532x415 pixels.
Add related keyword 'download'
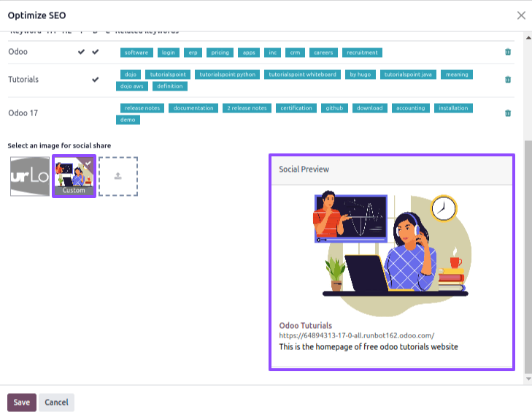pos(370,108)
